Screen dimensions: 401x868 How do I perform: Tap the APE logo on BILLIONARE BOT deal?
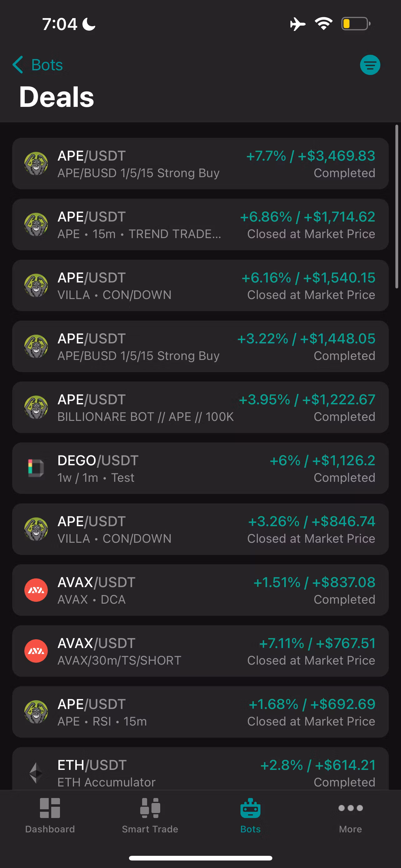click(x=36, y=407)
